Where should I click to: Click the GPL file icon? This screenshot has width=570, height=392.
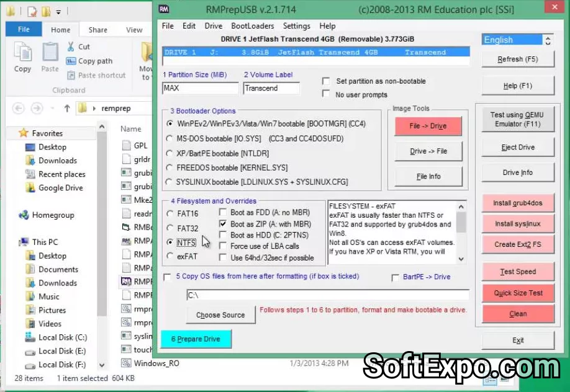[x=126, y=145]
